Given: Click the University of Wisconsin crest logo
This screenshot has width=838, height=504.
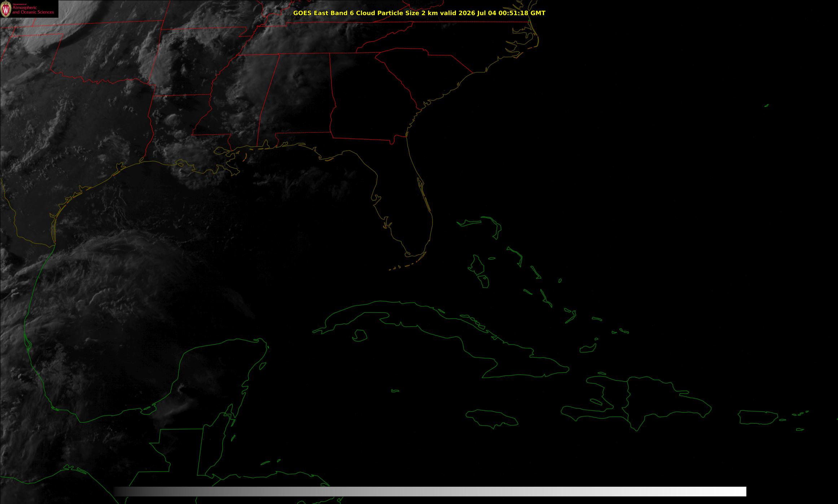Looking at the screenshot, I should click(6, 9).
